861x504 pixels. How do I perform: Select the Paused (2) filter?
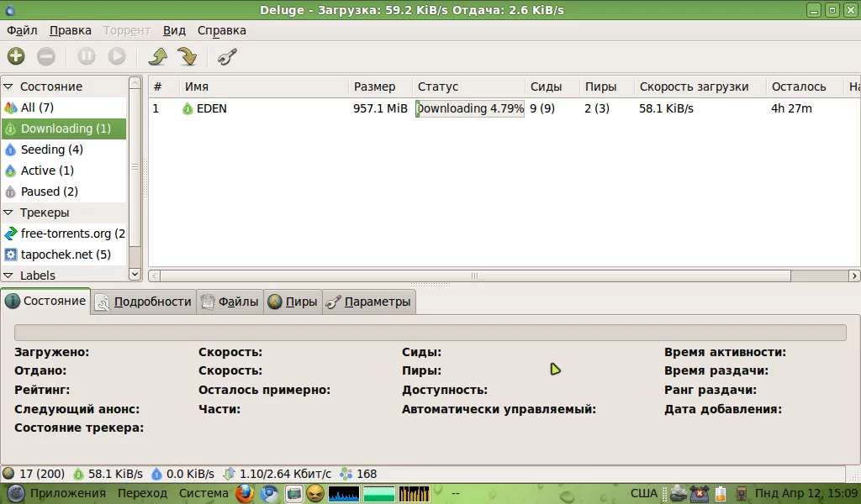tap(64, 192)
